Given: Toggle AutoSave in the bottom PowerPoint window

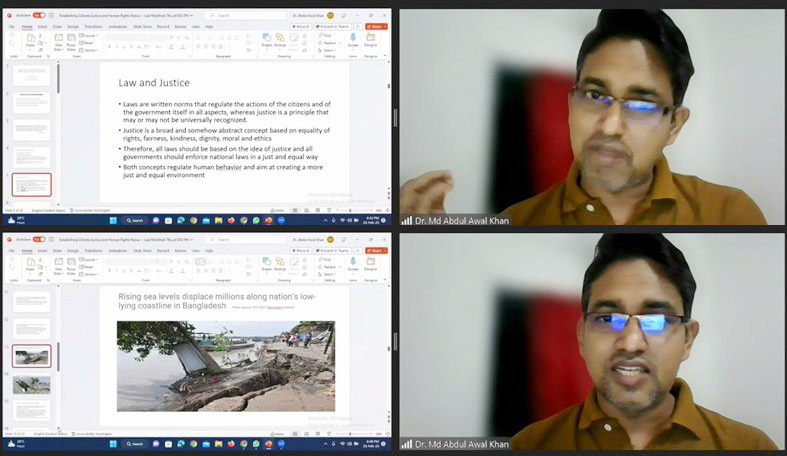Looking at the screenshot, I should point(39,239).
